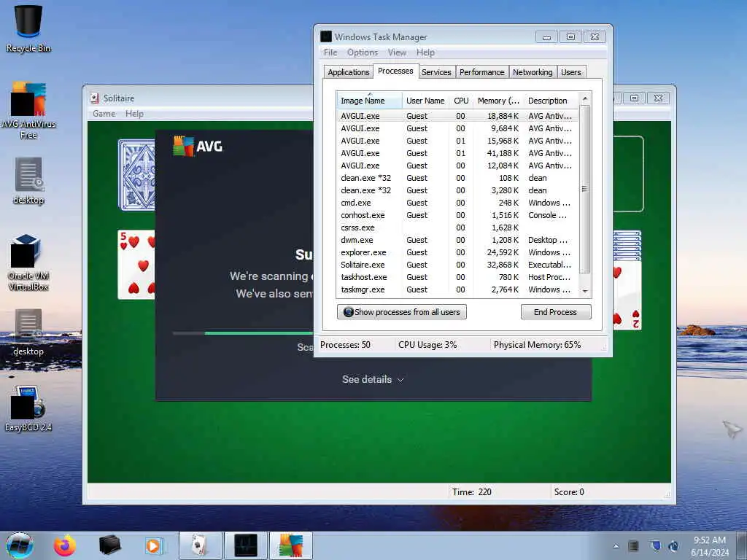Draw from the Solitaire stock deck
Viewport: 747px width, 560px height.
[136, 175]
